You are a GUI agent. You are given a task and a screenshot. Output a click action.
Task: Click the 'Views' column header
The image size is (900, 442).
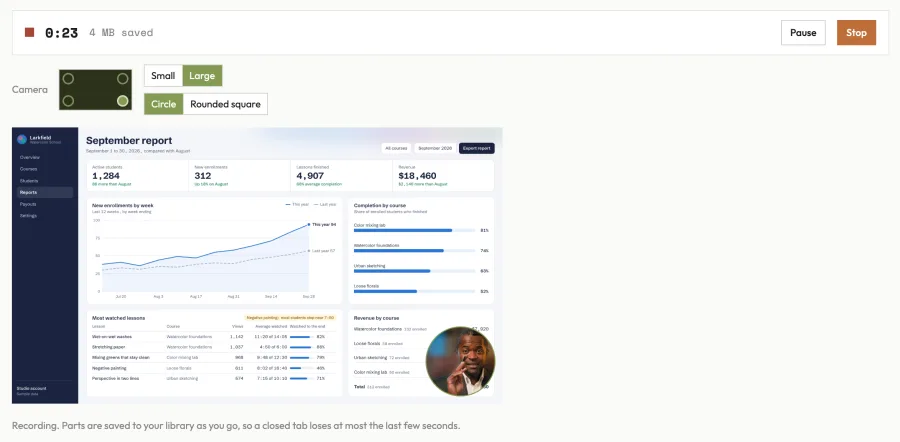238,327
